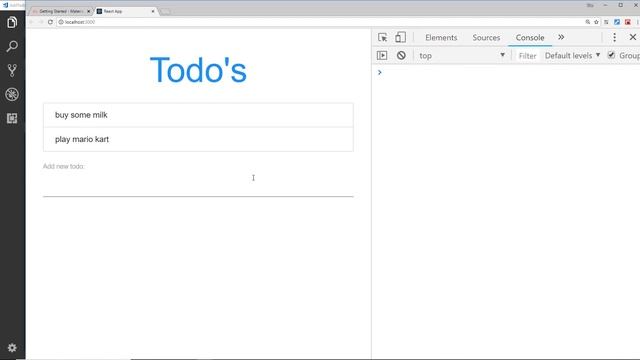Viewport: 640px width, 360px height.
Task: Click the console Filter input
Action: (527, 56)
